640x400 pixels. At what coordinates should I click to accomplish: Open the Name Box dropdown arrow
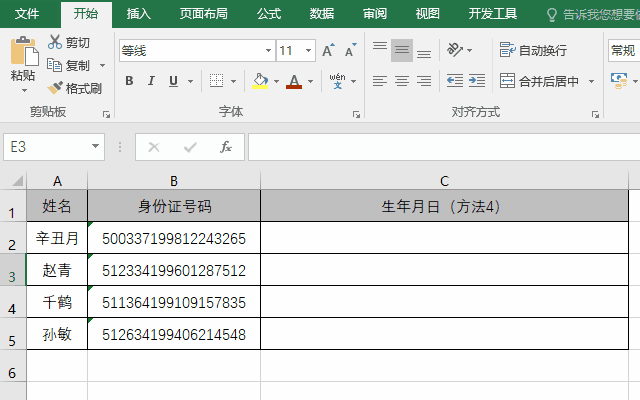(x=96, y=146)
